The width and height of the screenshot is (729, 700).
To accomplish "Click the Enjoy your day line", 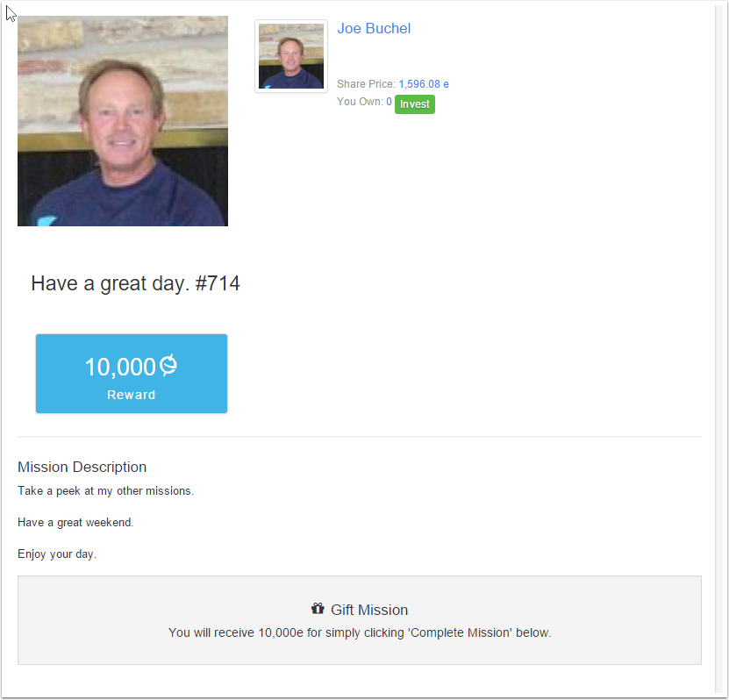I will point(57,554).
